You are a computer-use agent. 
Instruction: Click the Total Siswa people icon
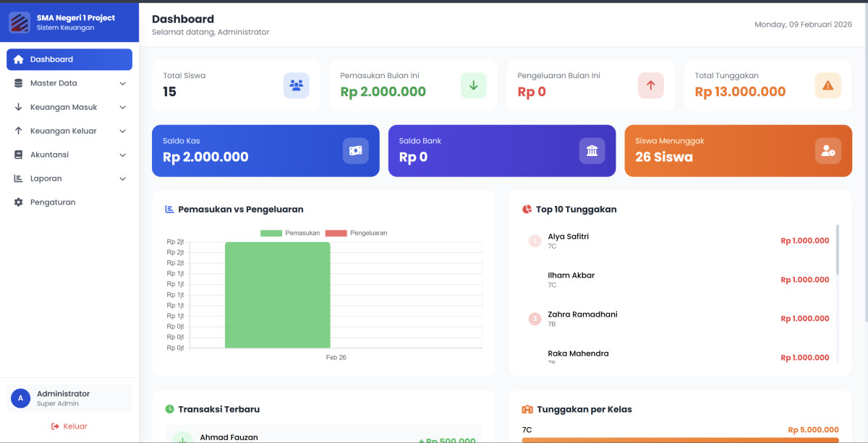tap(296, 85)
